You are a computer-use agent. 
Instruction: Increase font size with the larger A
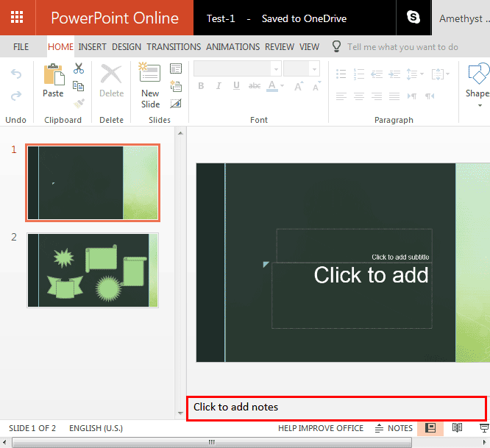(x=299, y=86)
